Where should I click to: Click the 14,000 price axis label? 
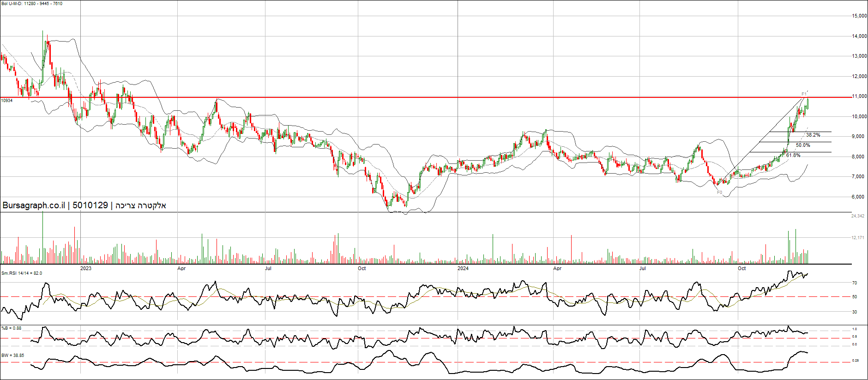coord(859,36)
